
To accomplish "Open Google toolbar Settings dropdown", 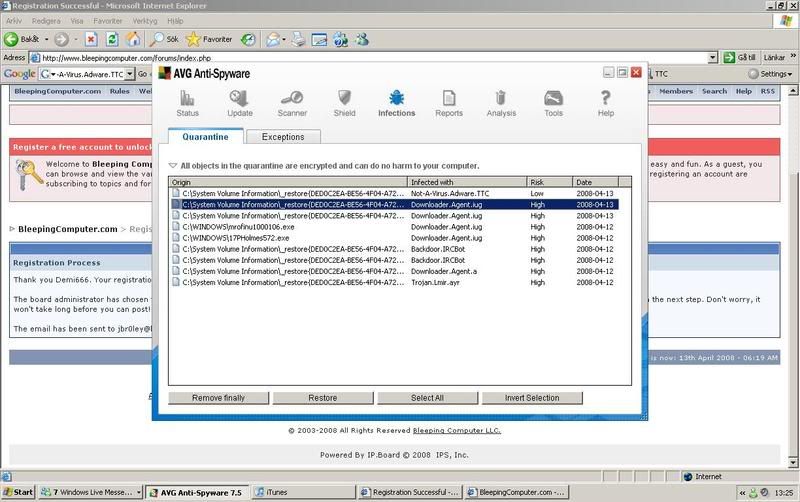I will click(770, 74).
